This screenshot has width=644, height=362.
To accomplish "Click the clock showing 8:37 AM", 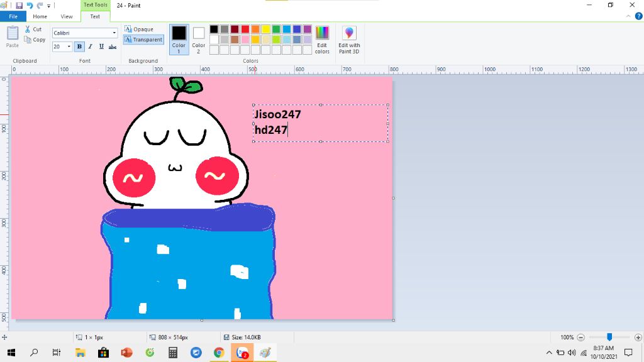I will click(603, 348).
